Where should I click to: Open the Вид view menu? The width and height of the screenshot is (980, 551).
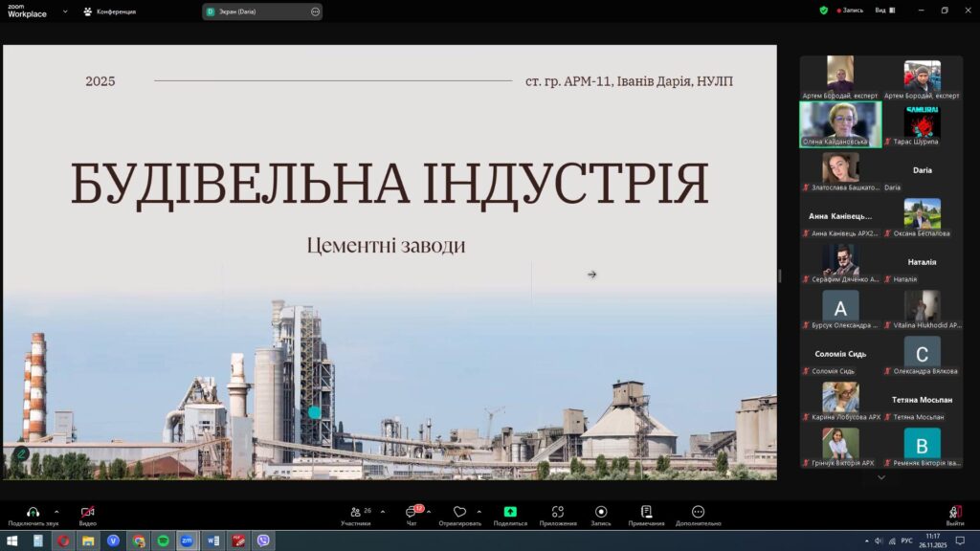pos(883,11)
